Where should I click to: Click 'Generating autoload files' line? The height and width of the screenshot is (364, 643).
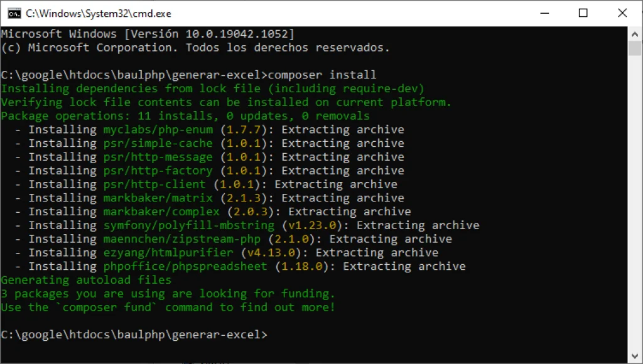pos(86,280)
